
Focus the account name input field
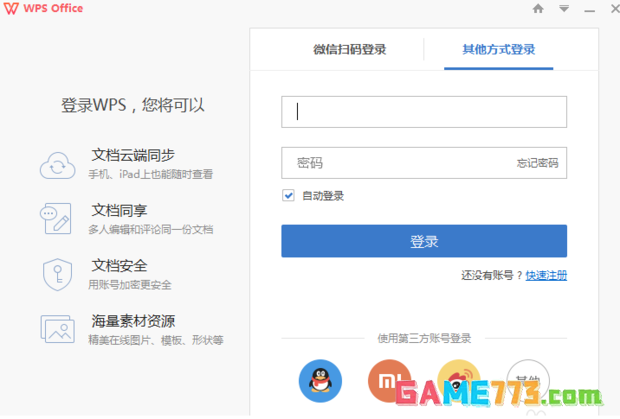pos(424,112)
